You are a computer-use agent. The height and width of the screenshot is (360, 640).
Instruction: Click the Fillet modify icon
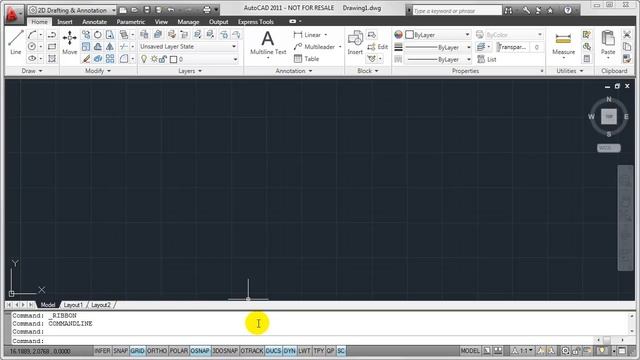[x=124, y=59]
